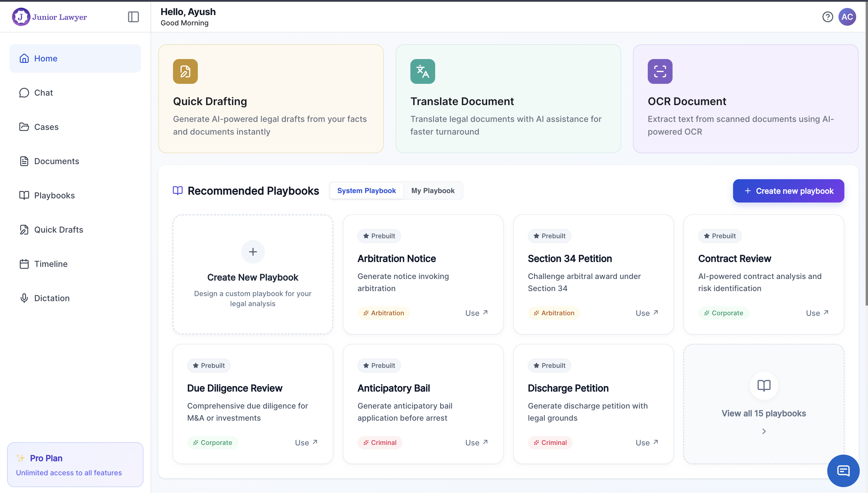Click Prebuilt badge on Arbitration Notice card
Viewport: 868px width, 493px height.
[379, 236]
